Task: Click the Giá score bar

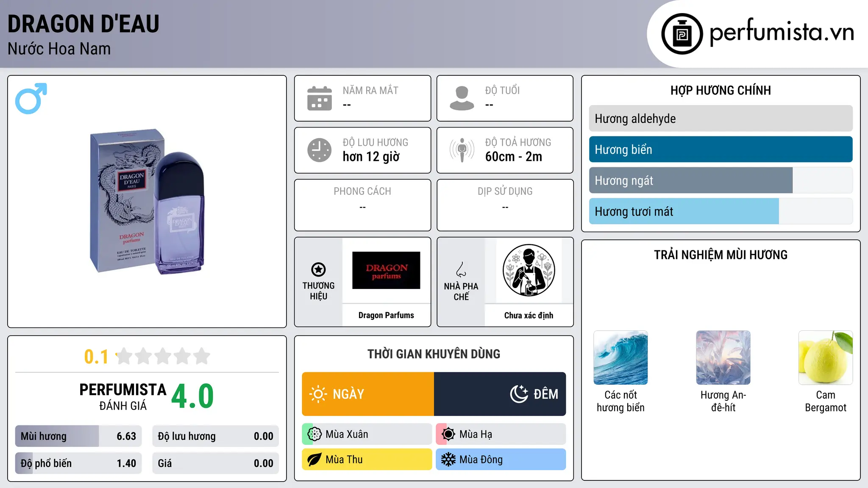Action: (x=215, y=463)
